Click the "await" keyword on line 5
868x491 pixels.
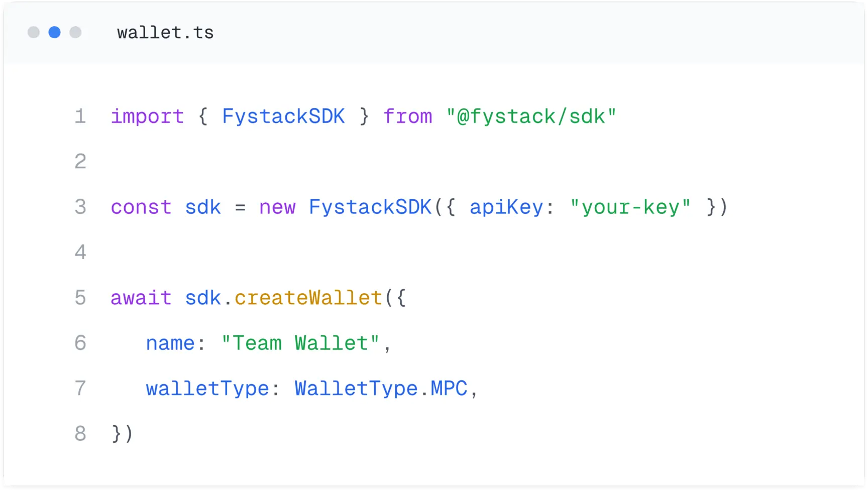(141, 298)
